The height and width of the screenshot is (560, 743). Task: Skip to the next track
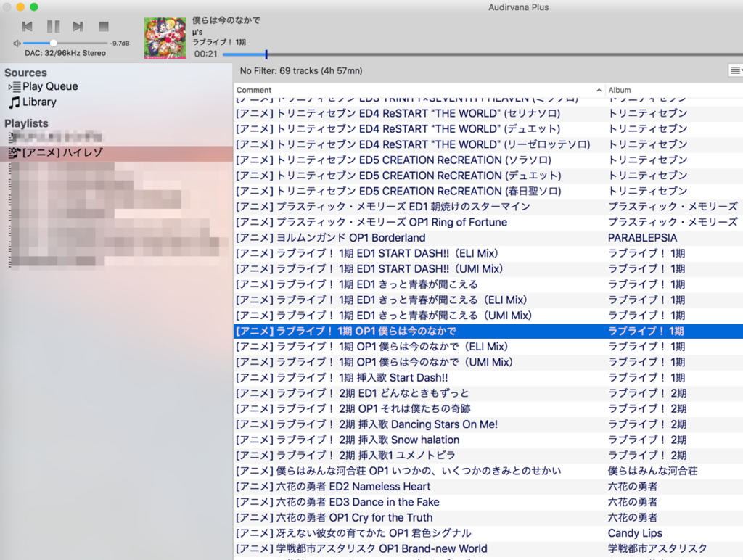click(78, 26)
